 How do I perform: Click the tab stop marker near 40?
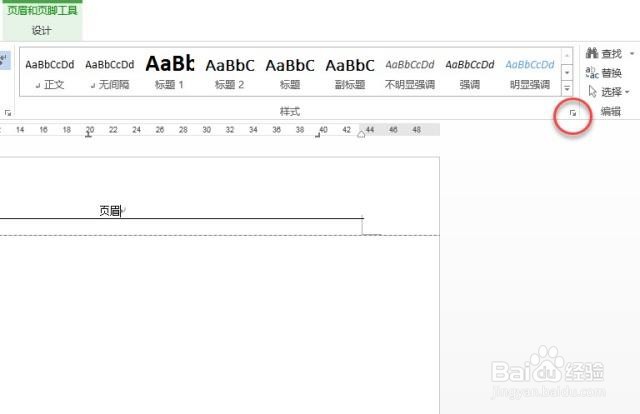pos(318,135)
